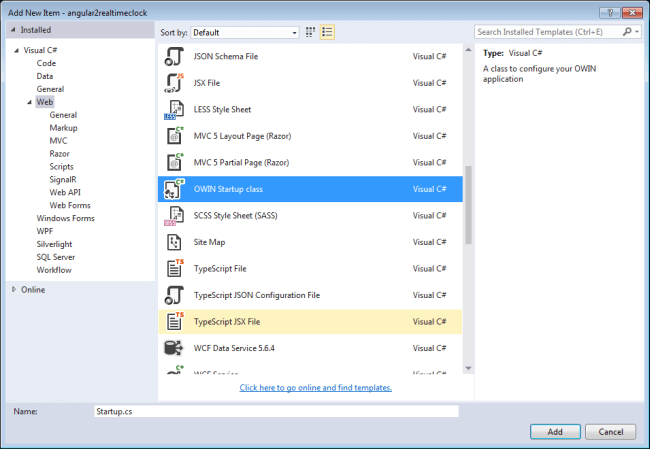Click the Cancel button

point(610,432)
